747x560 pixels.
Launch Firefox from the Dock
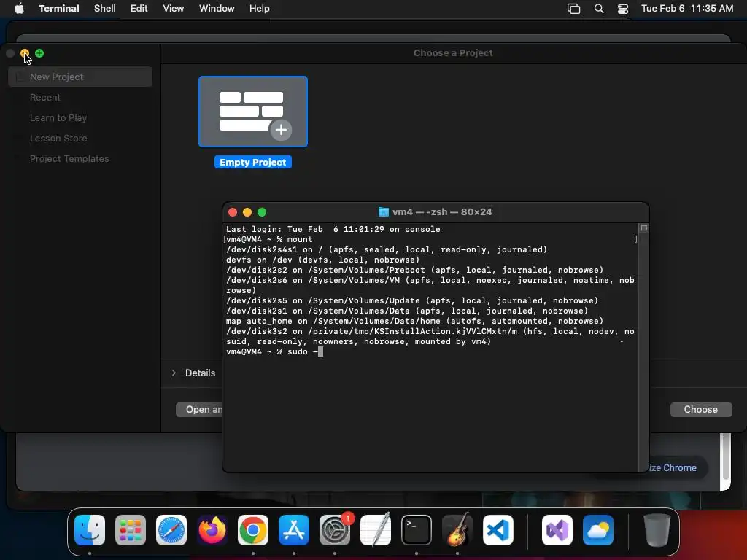[212, 530]
